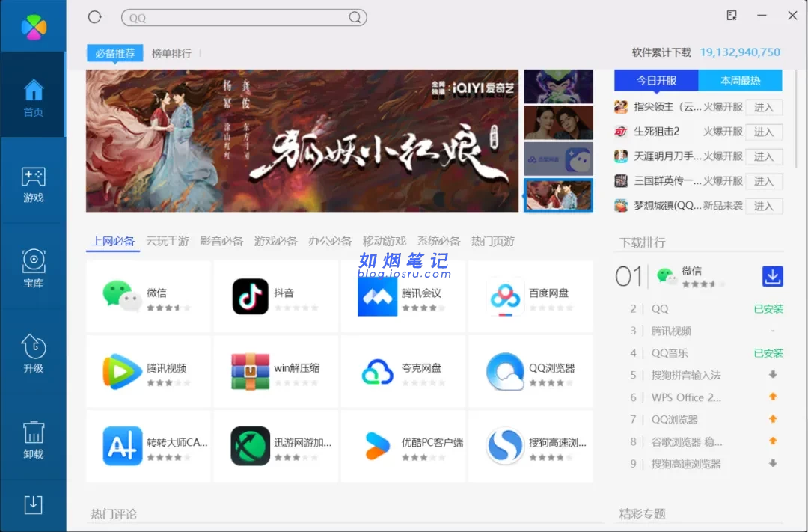Viewport: 808px width, 532px height.
Task: Select the third banner thumbnail with blue app icon
Action: tap(559, 159)
